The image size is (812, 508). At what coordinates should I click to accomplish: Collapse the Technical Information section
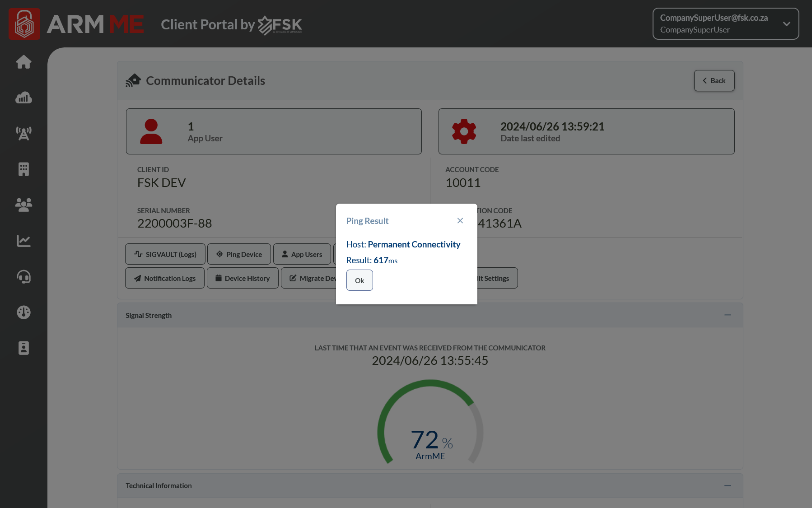pyautogui.click(x=728, y=486)
